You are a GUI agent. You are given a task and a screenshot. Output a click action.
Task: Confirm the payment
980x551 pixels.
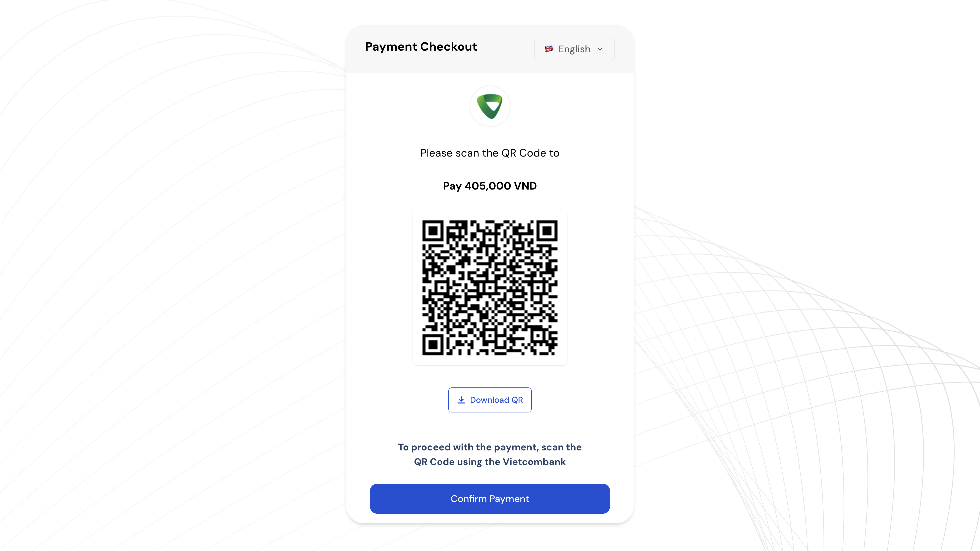490,498
